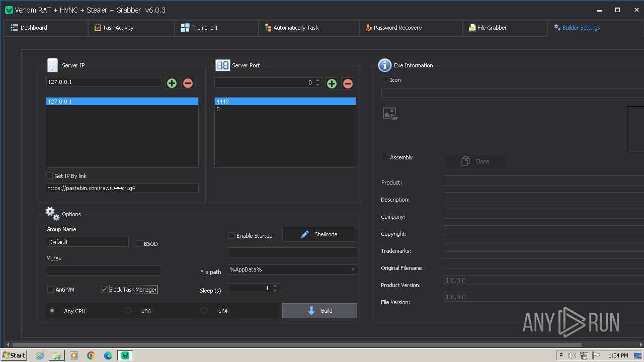Click the Company input field
This screenshot has width=644, height=362.
coord(543,214)
